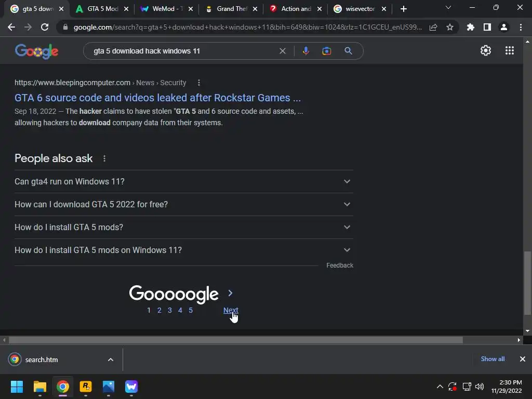532x399 pixels.
Task: Open Chrome from the taskbar
Action: point(63,387)
